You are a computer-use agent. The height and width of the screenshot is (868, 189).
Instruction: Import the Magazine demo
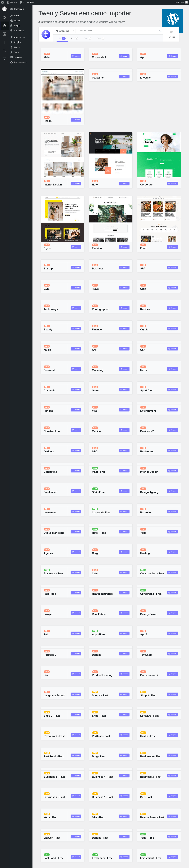tap(124, 76)
